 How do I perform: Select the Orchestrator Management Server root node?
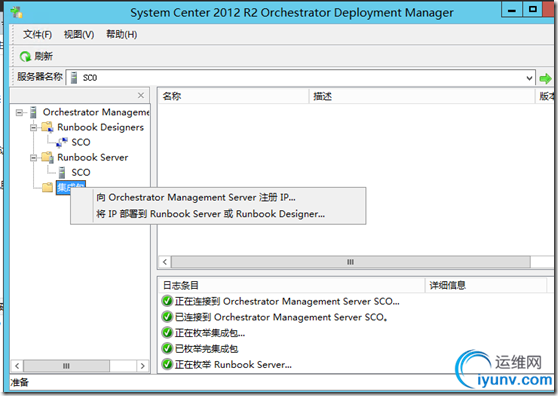pyautogui.click(x=96, y=112)
